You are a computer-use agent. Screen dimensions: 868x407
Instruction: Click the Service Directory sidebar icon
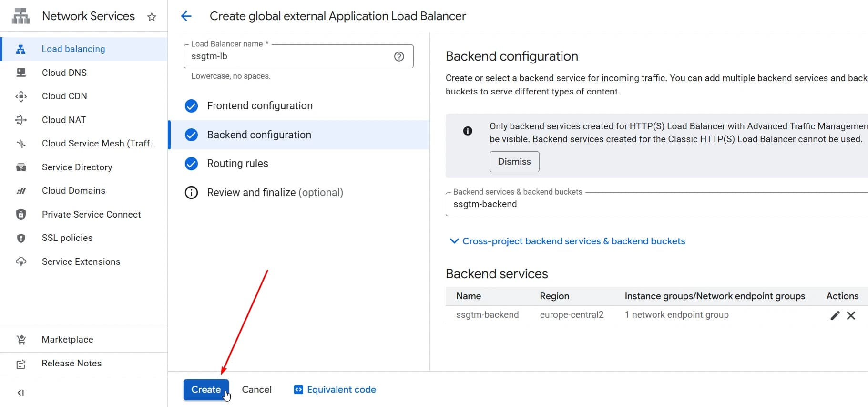click(x=21, y=167)
